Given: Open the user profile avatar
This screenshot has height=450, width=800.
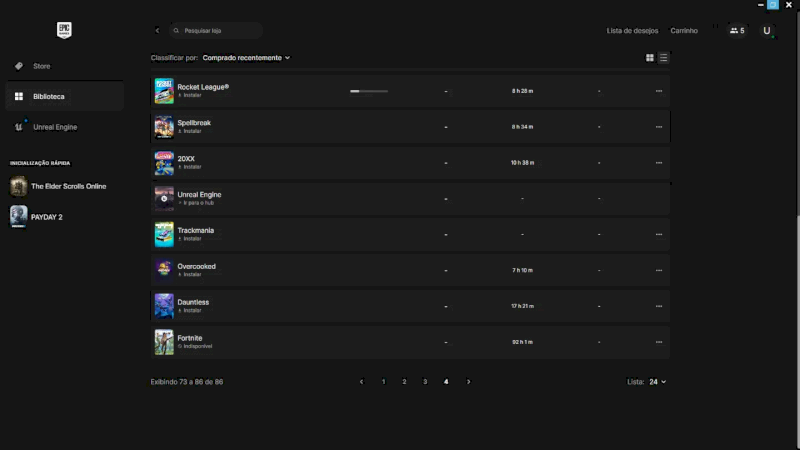Looking at the screenshot, I should point(767,31).
